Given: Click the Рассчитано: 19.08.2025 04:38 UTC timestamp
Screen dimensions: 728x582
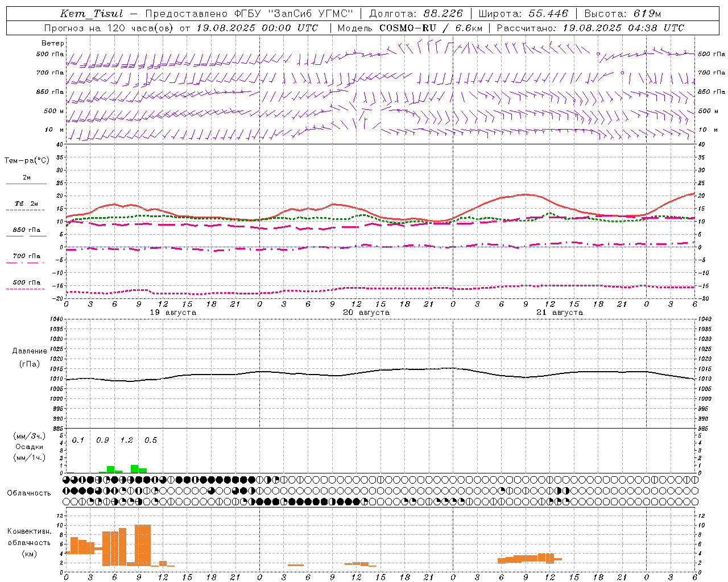Looking at the screenshot, I should 590,28.
